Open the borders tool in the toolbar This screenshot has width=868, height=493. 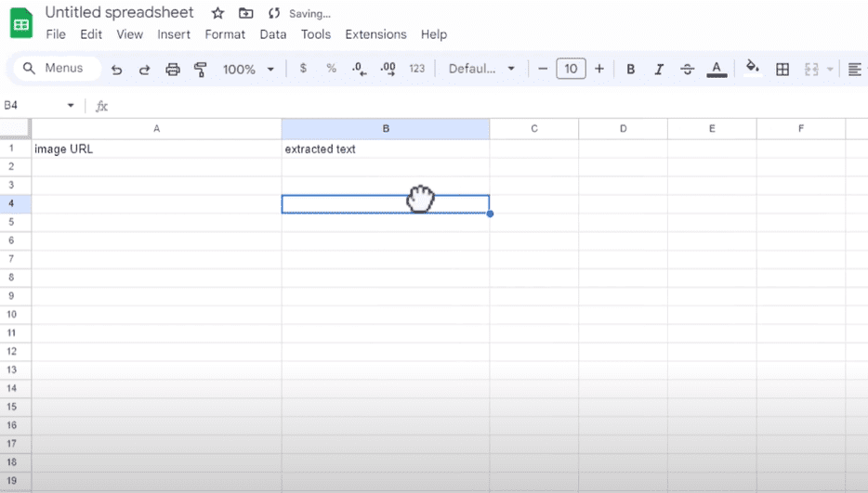tap(783, 69)
